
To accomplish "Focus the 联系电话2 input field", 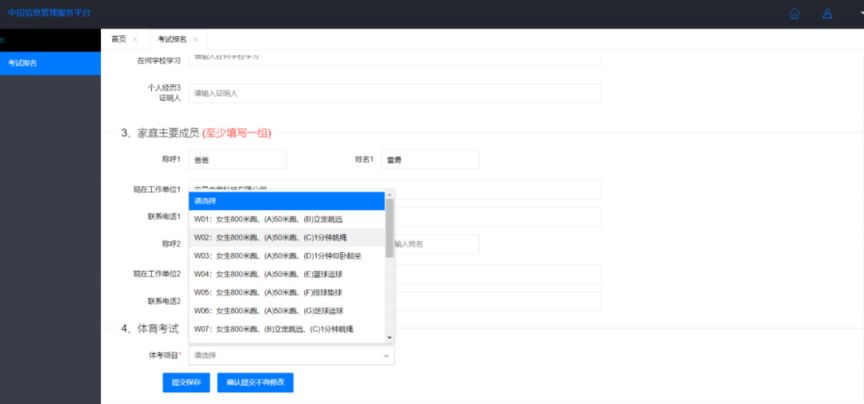I will (x=498, y=301).
